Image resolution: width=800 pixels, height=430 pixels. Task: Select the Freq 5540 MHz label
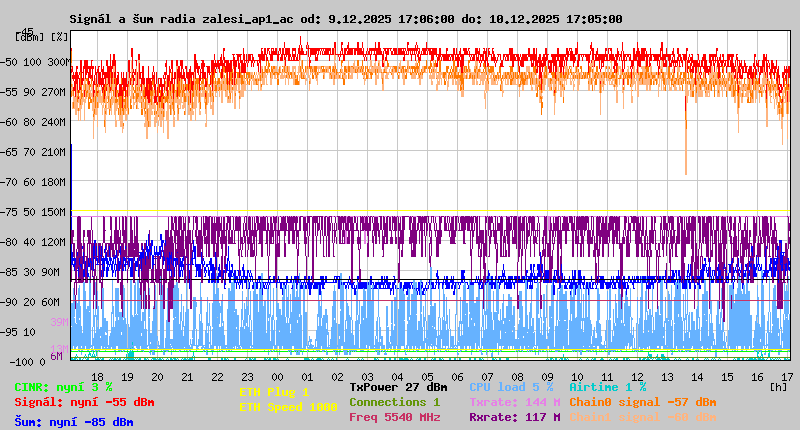click(x=394, y=417)
